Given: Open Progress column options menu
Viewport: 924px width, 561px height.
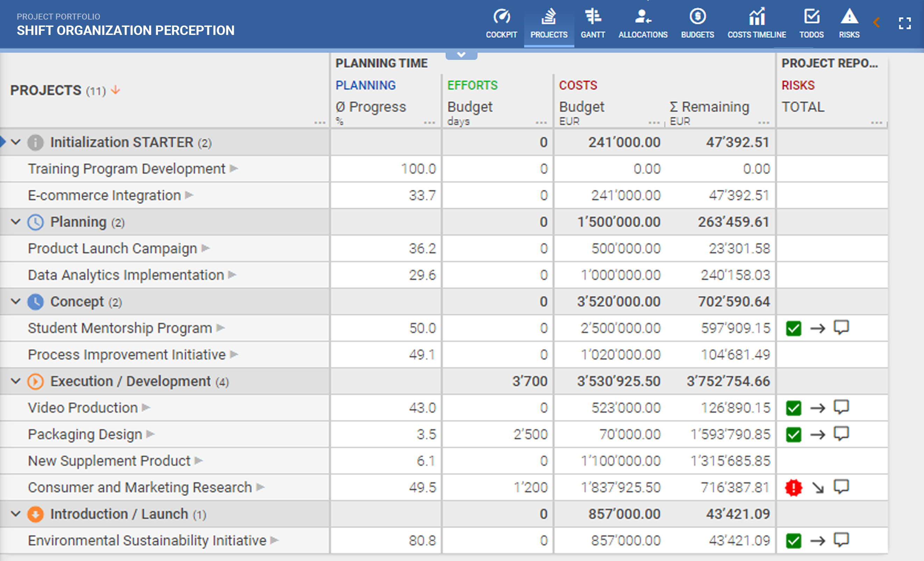Looking at the screenshot, I should click(429, 123).
